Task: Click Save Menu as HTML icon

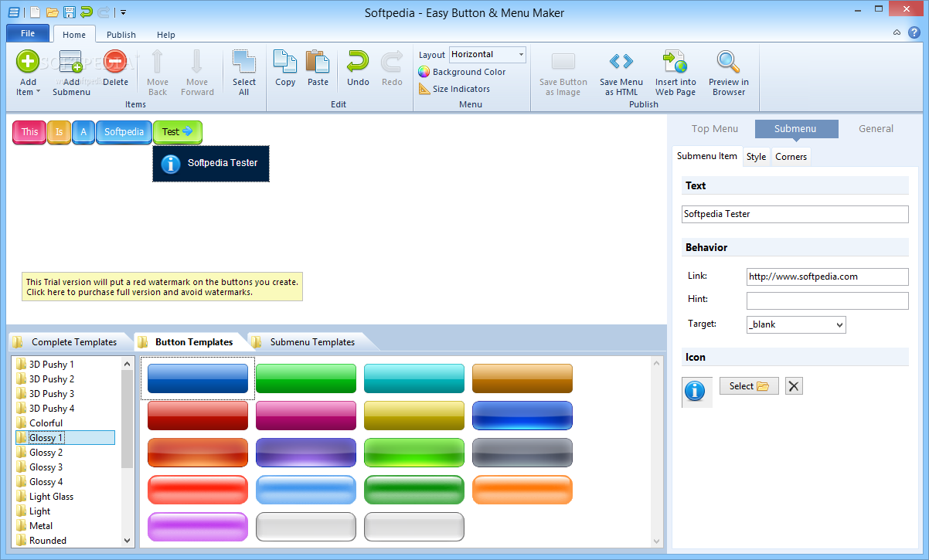Action: (621, 61)
